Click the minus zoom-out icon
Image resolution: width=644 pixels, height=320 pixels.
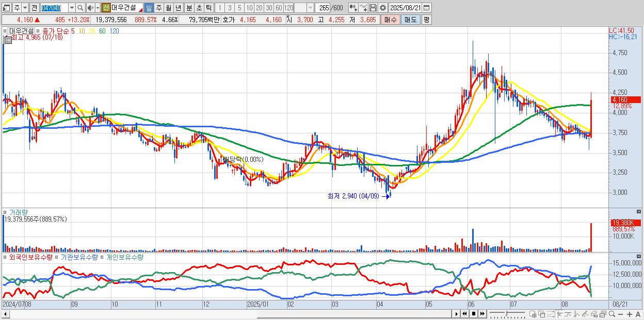pos(621,314)
